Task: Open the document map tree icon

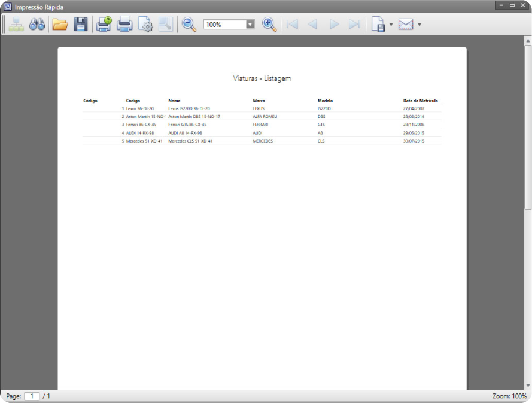Action: click(16, 25)
